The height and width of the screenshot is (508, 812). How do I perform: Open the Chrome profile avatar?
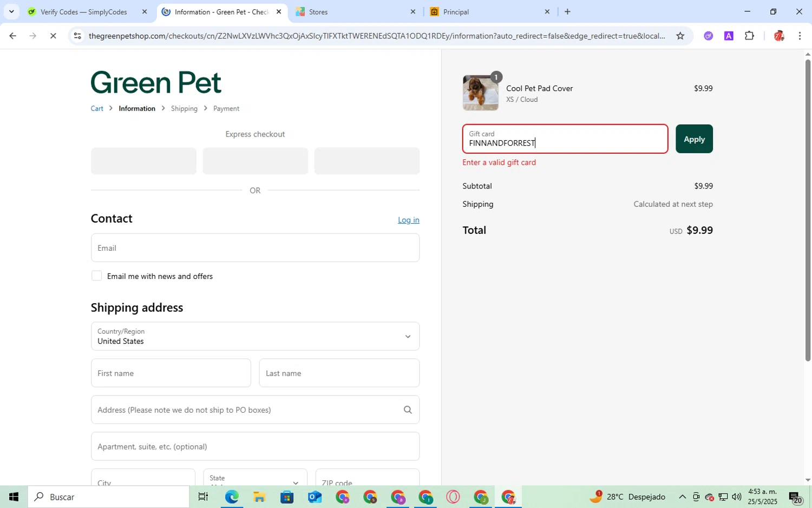(779, 36)
